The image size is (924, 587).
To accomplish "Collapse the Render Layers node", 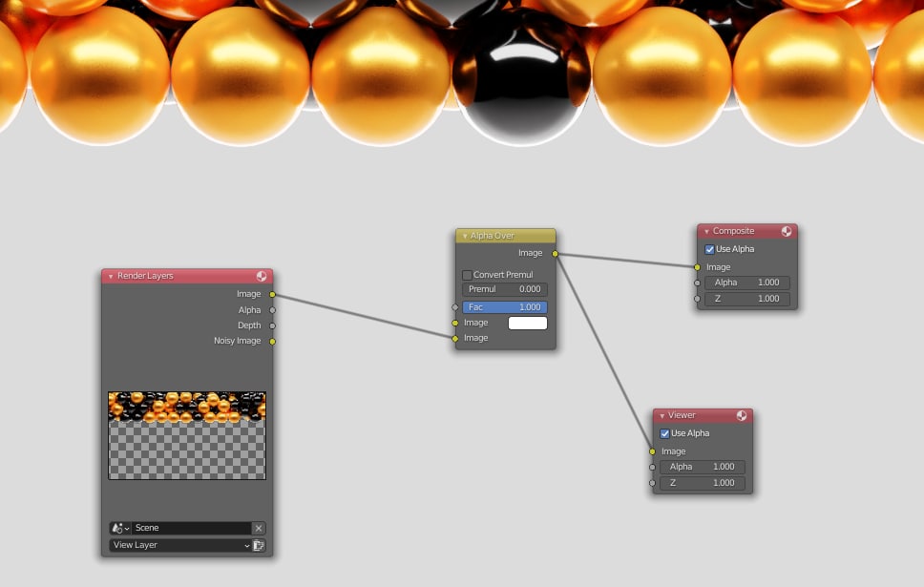I will (x=111, y=276).
